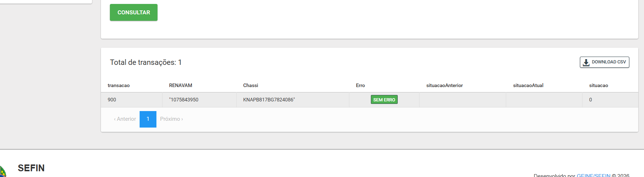Screen dimensions: 644x177
Task: Go to the Anterior page
Action: coord(125,119)
